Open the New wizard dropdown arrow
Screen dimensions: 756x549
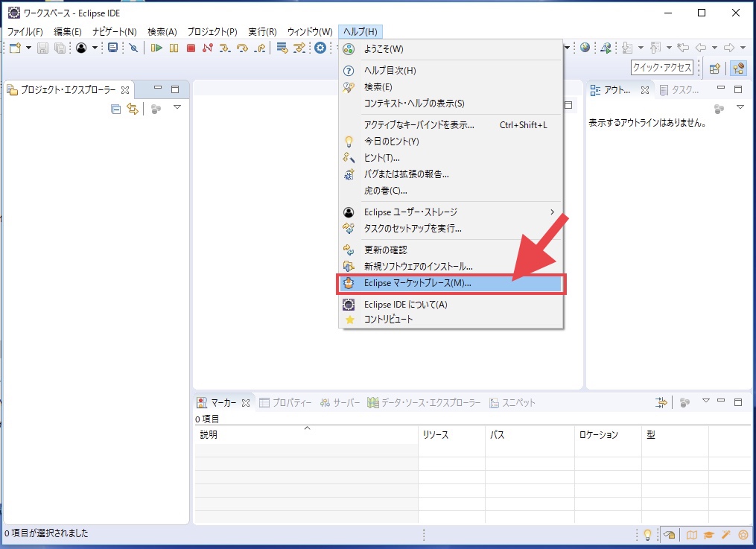click(28, 48)
